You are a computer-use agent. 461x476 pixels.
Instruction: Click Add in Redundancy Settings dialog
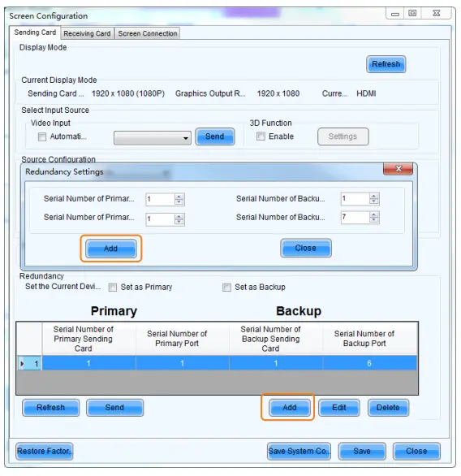pos(110,249)
